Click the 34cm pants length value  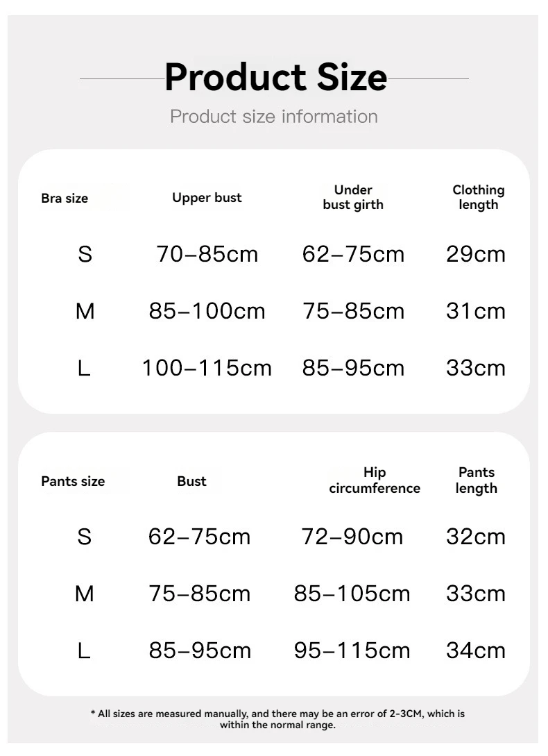[476, 650]
